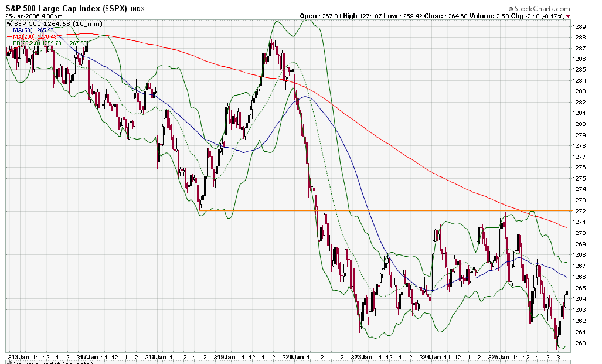Click the 19Jan date axis label
The height and width of the screenshot is (364, 602).
click(x=226, y=357)
